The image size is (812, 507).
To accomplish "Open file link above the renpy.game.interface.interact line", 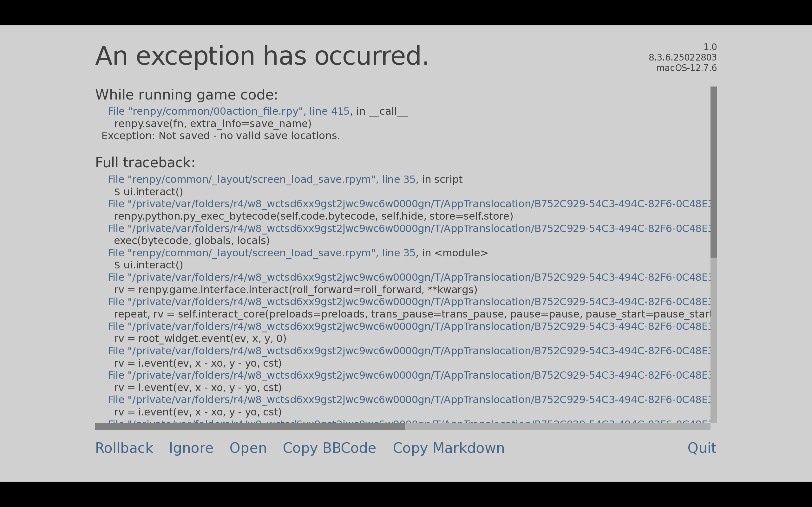I will coord(403,277).
